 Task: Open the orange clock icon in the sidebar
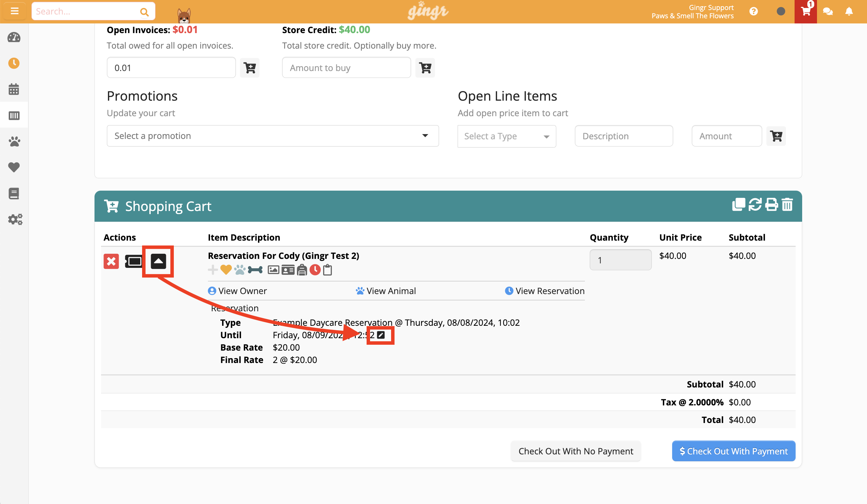pyautogui.click(x=14, y=63)
